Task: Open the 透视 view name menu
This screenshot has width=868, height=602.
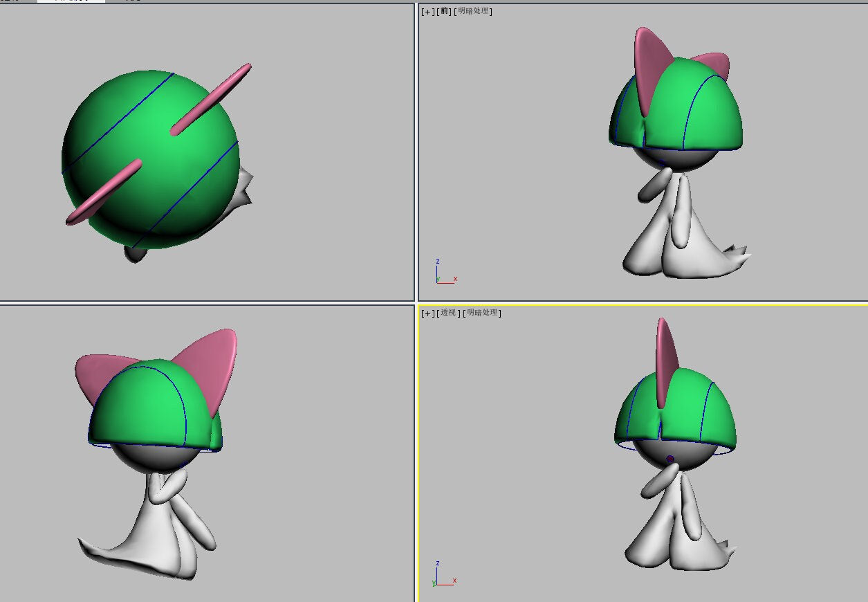Action: coord(450,313)
